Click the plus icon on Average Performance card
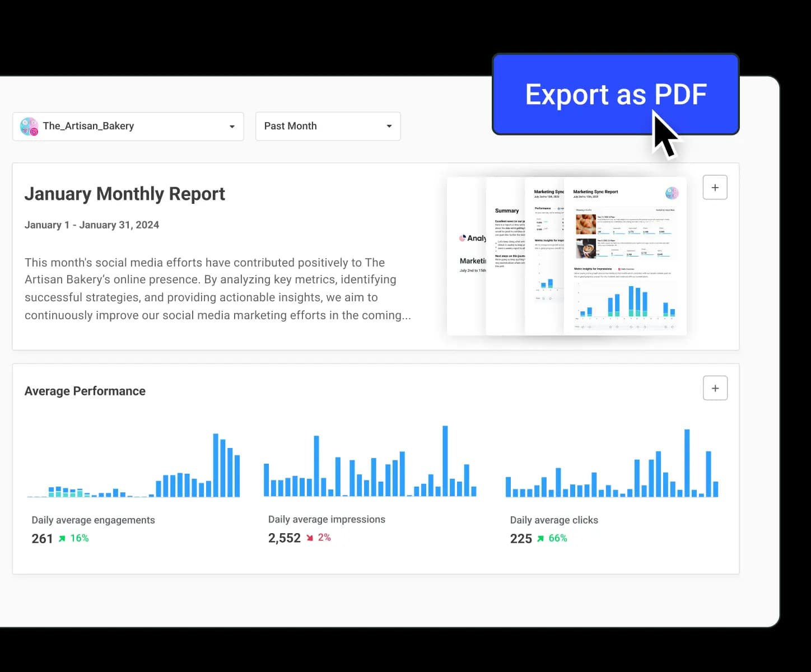 715,388
